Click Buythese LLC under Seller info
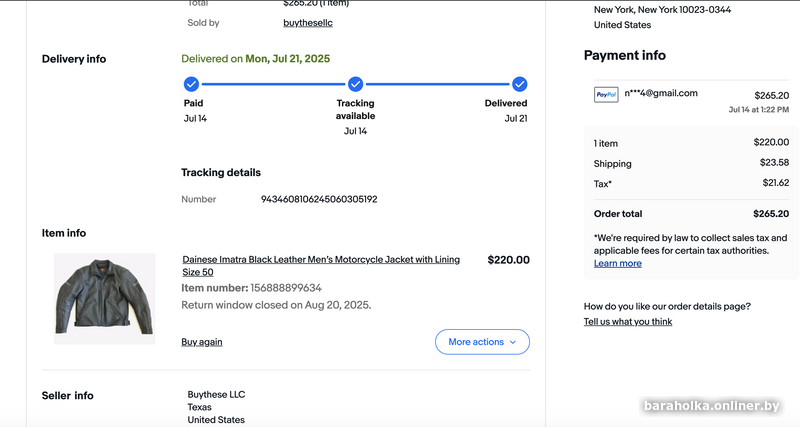The image size is (800, 427). 216,394
